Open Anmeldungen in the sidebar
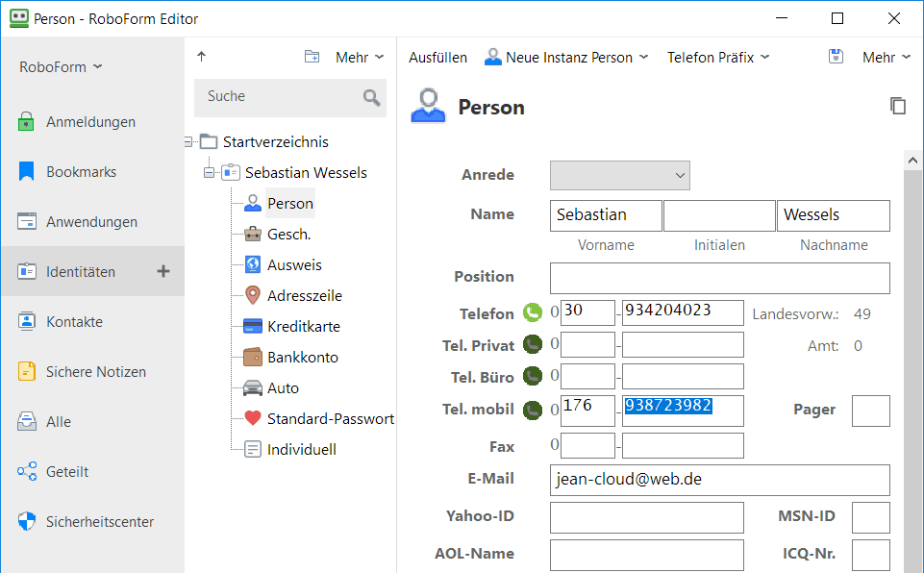The image size is (924, 573). pyautogui.click(x=92, y=122)
